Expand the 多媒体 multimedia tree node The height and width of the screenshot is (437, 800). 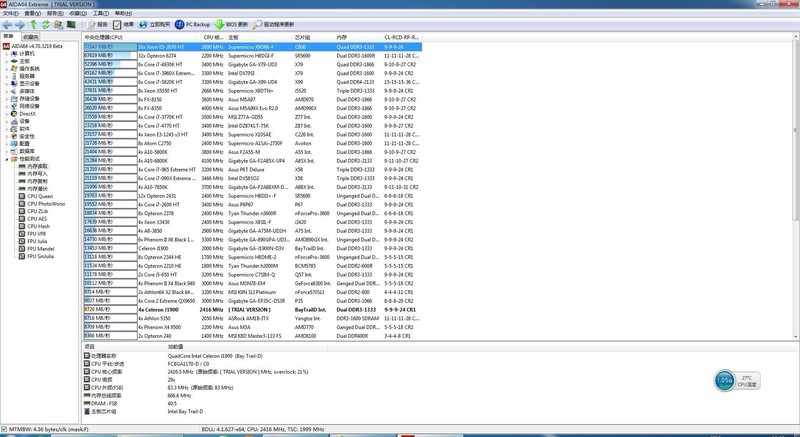pyautogui.click(x=7, y=91)
